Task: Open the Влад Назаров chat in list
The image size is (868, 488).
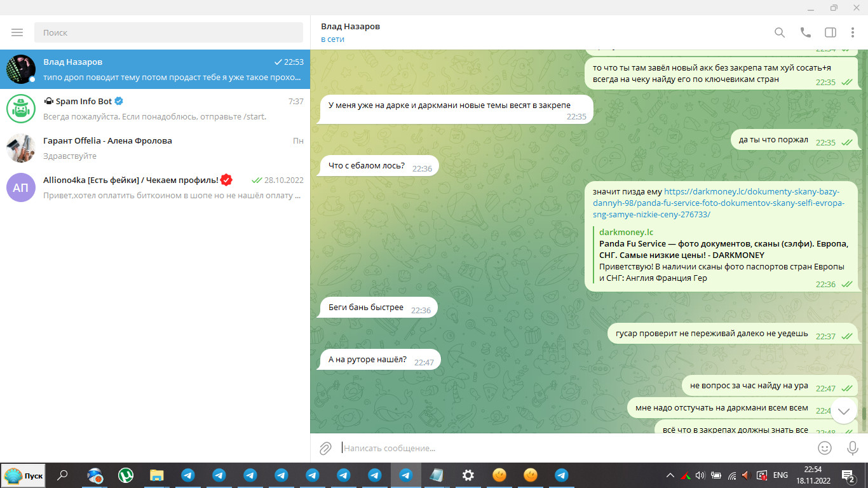Action: click(x=155, y=69)
